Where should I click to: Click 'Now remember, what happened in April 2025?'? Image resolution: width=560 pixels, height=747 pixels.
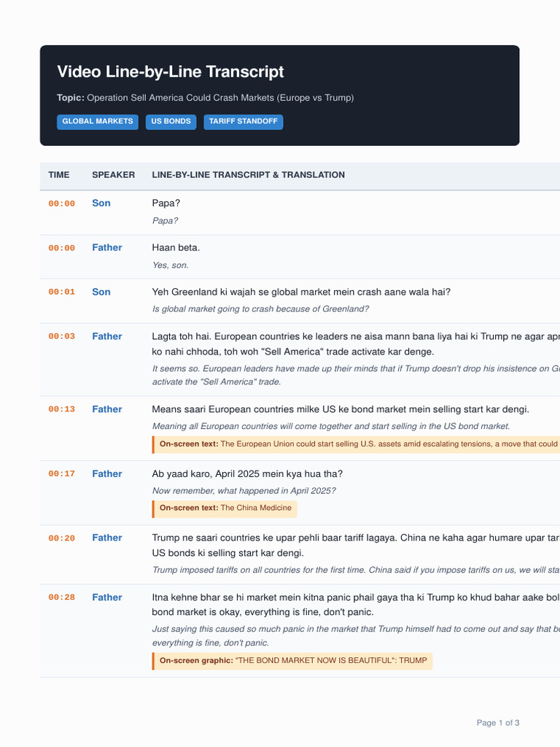coord(244,491)
